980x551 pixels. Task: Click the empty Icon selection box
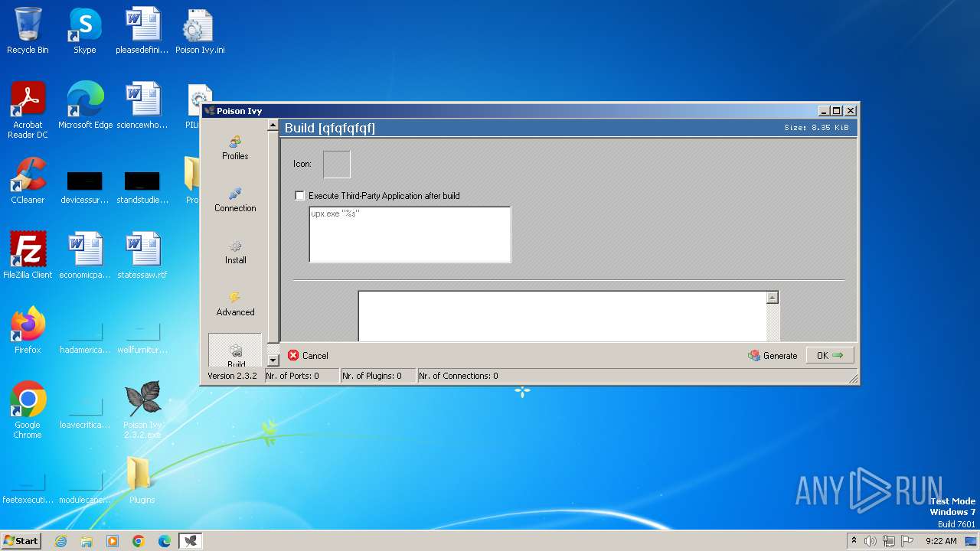pyautogui.click(x=337, y=165)
